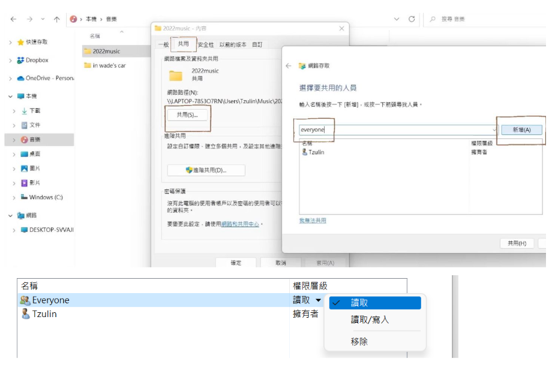Go up one folder level

click(56, 19)
